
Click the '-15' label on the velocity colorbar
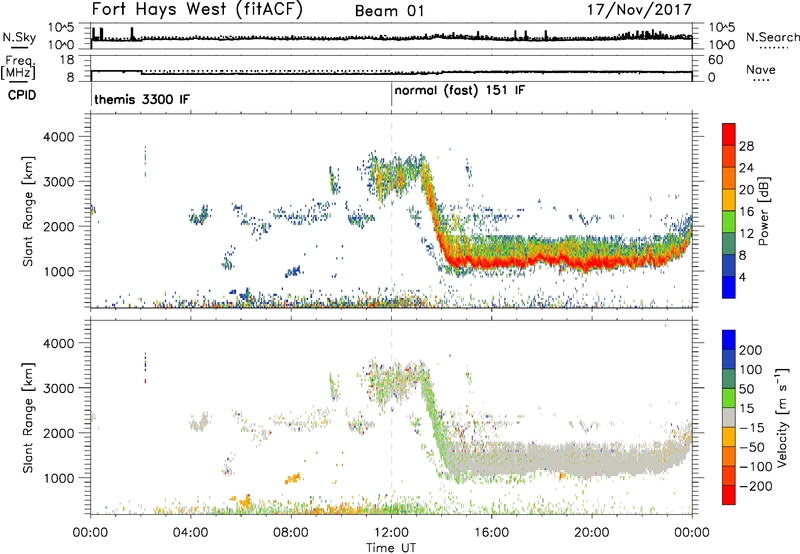[x=752, y=428]
